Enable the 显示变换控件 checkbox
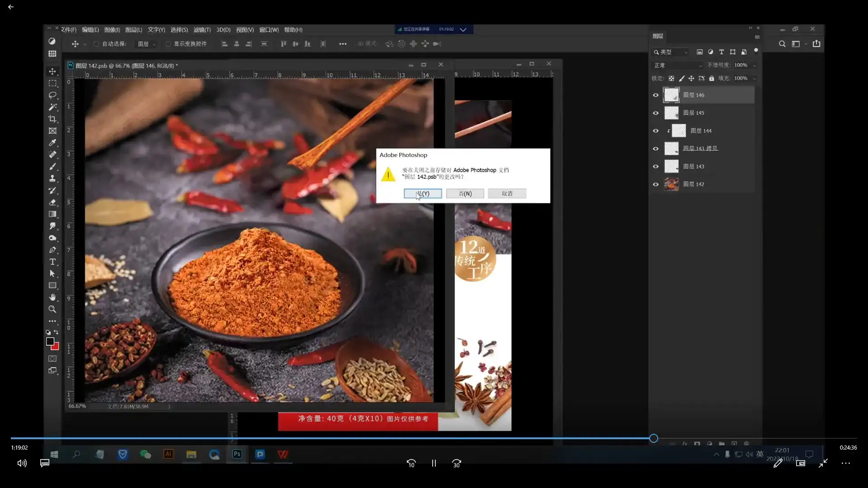This screenshot has width=868, height=488. [x=168, y=44]
